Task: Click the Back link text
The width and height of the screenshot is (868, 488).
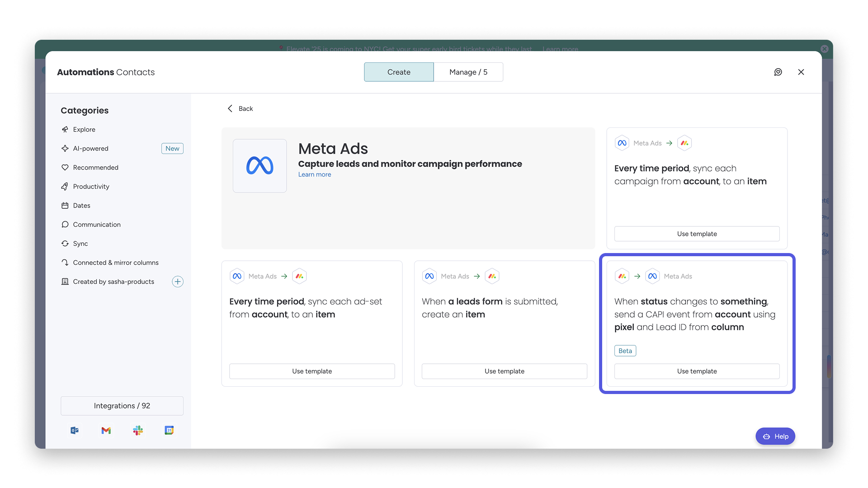Action: [x=245, y=108]
